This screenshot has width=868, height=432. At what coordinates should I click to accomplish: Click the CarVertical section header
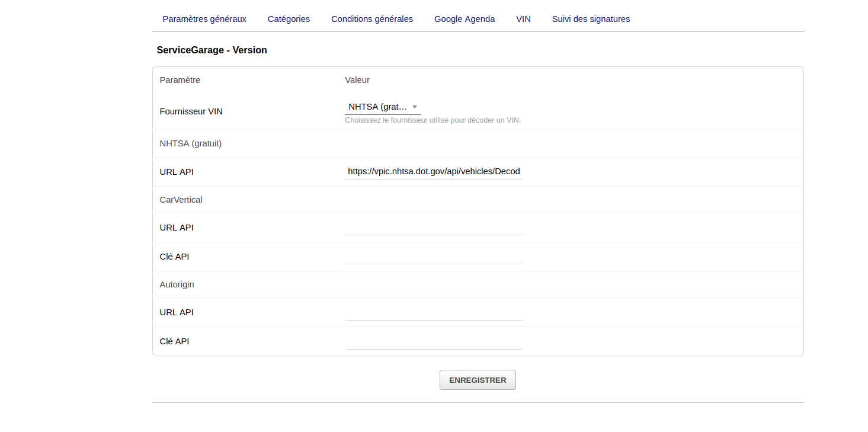[x=181, y=200]
